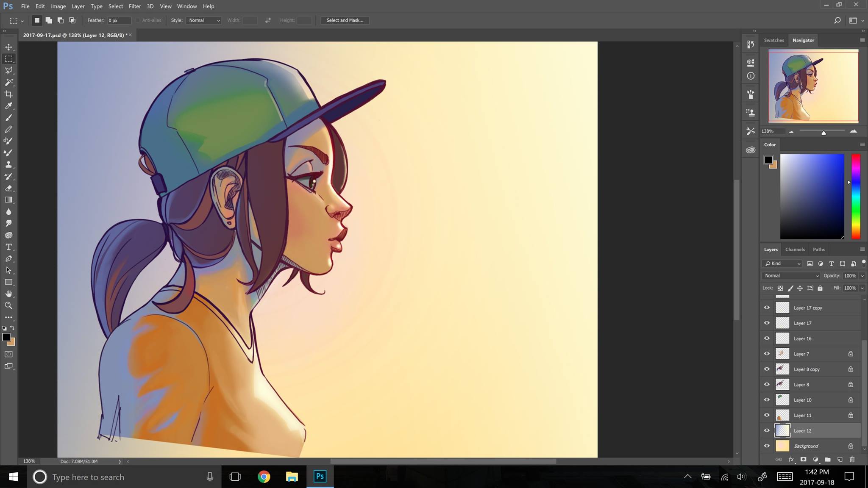868x488 pixels.
Task: Open the Info panel icon
Action: coord(751,76)
